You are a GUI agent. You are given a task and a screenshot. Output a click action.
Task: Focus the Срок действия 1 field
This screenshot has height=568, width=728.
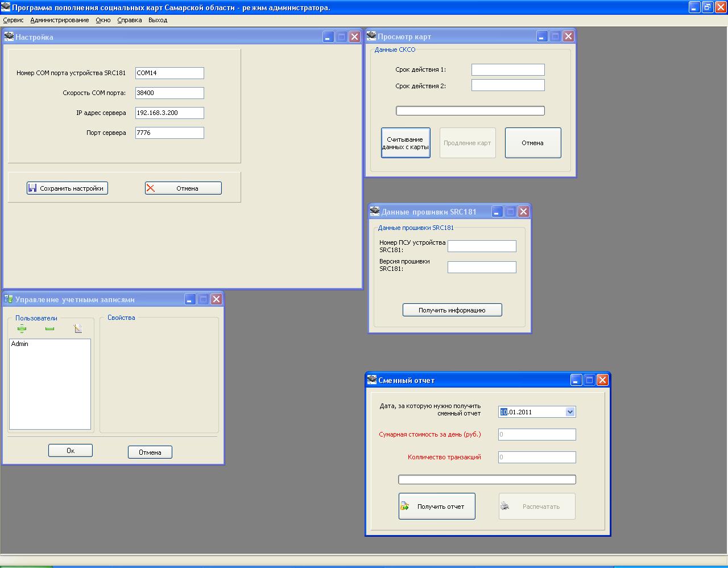click(508, 69)
